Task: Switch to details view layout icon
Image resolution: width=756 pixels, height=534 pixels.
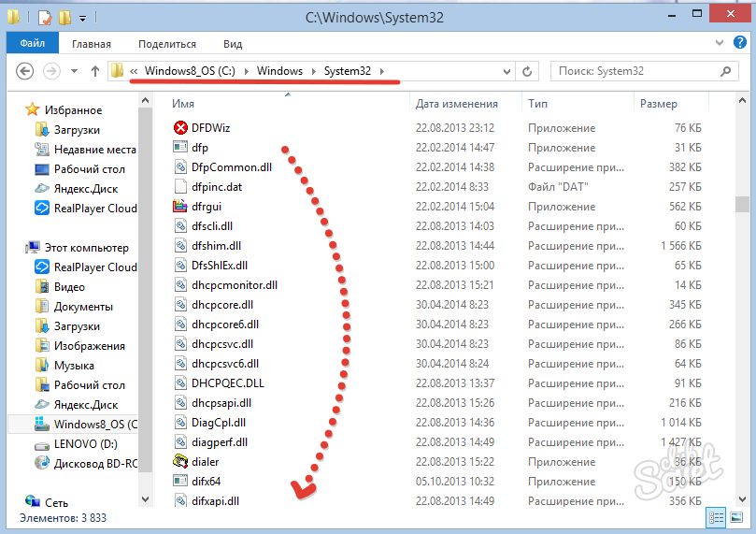Action: coord(716,517)
